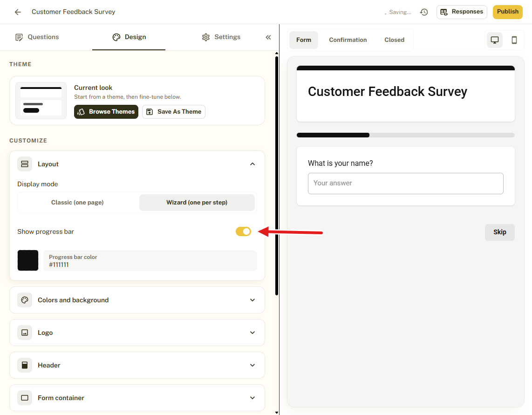
Task: Click the Logo section image icon
Action: point(25,333)
